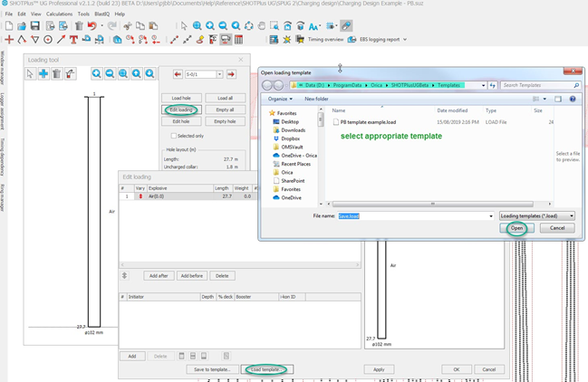The width and height of the screenshot is (588, 382).
Task: Open file via the folder toolbar icon
Action: (22, 26)
